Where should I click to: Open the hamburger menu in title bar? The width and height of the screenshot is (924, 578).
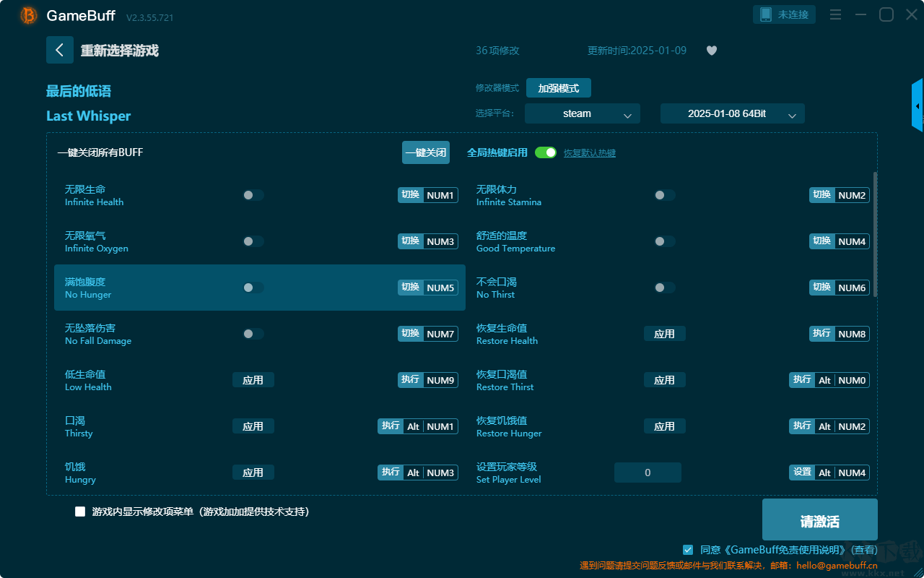tap(835, 14)
